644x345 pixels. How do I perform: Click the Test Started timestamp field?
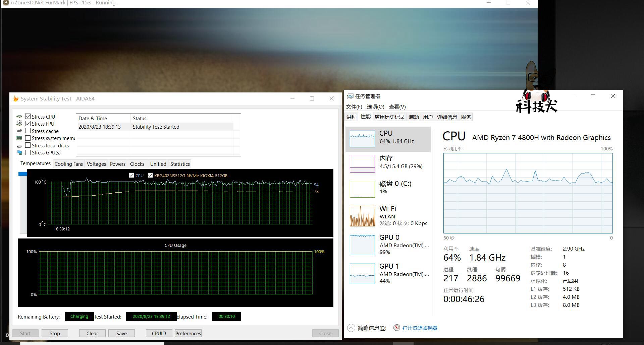(151, 317)
